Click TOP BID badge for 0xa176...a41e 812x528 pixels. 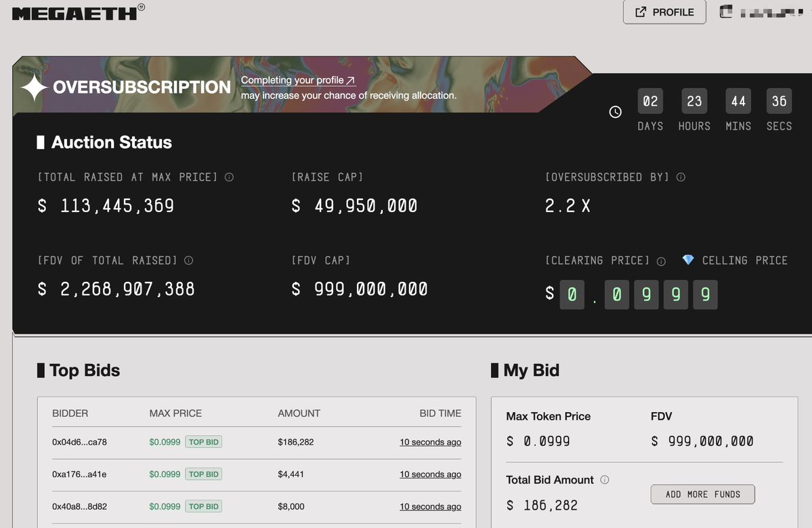pyautogui.click(x=204, y=474)
